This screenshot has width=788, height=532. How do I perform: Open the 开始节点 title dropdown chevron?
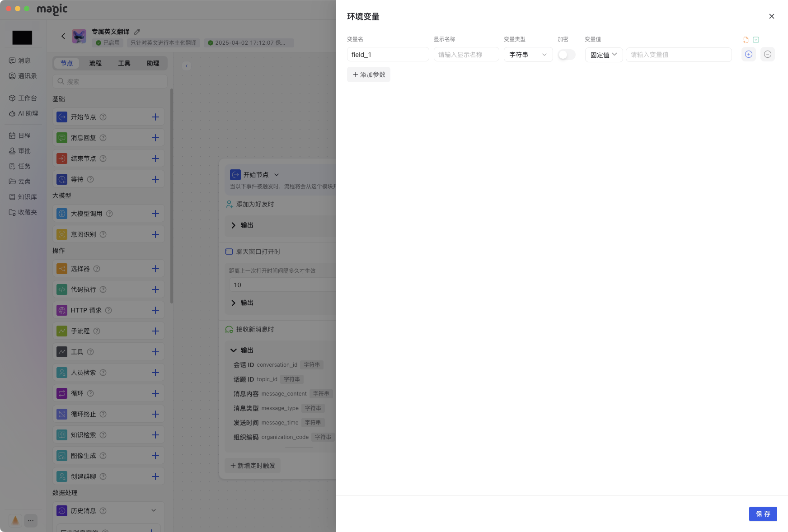pyautogui.click(x=277, y=175)
